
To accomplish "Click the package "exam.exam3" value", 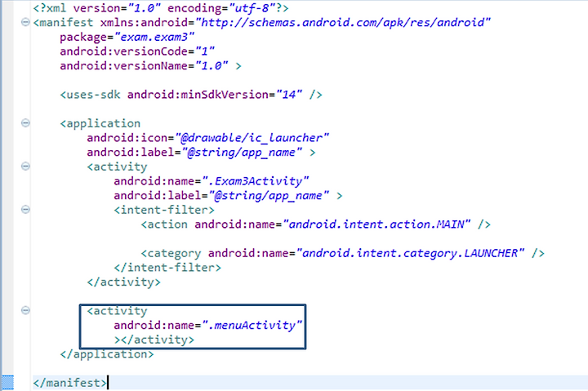I will point(154,37).
